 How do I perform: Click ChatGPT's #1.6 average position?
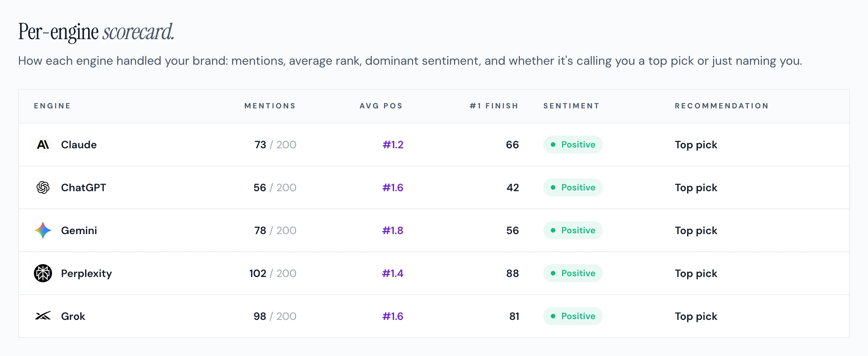[393, 187]
